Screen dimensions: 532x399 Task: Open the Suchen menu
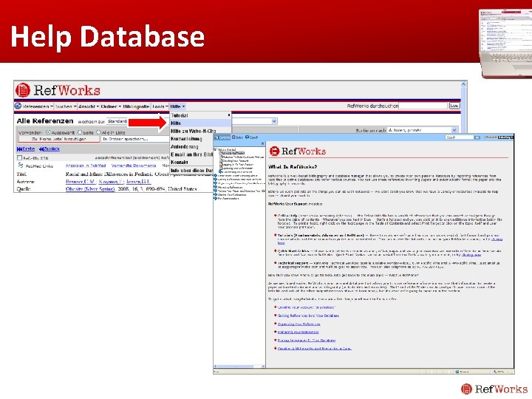coord(66,106)
